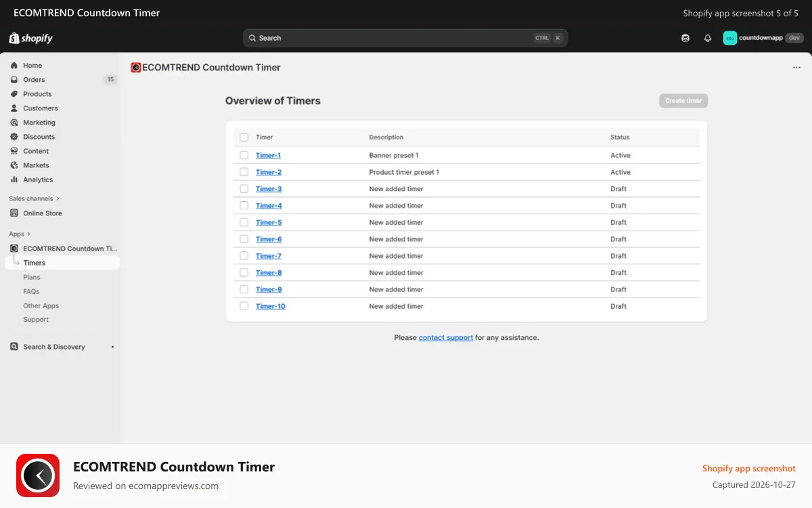
Task: Click the Draft status of Timer-3
Action: coord(618,189)
